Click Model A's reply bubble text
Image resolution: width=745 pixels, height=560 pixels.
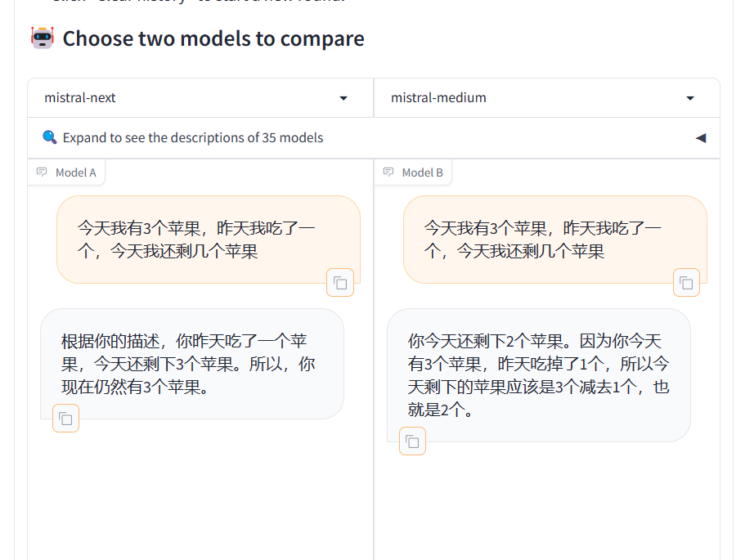click(188, 364)
